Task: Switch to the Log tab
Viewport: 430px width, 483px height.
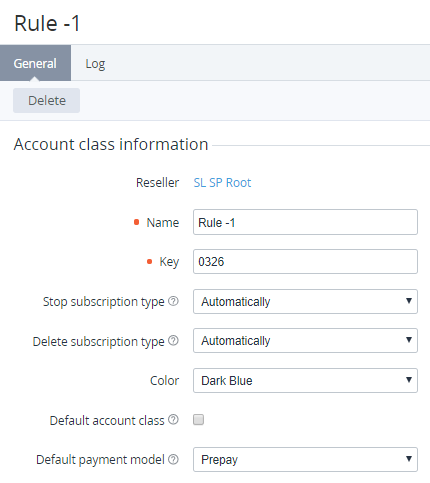Action: (95, 63)
